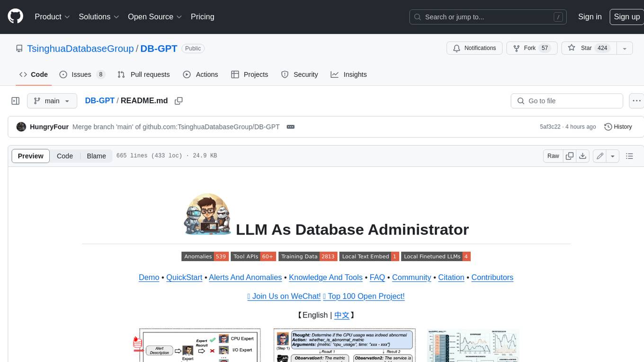The image size is (644, 362).
Task: Click the Training Data 2813 badge
Action: click(x=308, y=256)
